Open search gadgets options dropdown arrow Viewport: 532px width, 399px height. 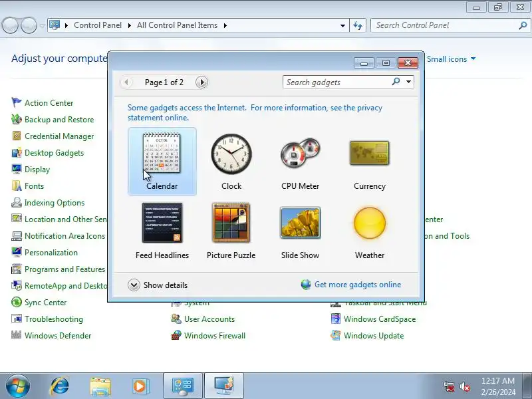(x=408, y=82)
